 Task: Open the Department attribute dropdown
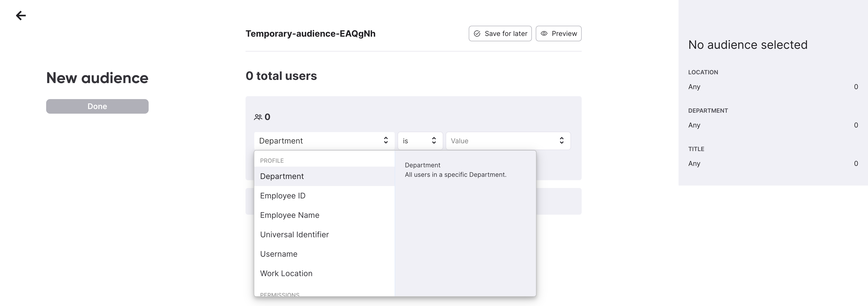tap(324, 141)
